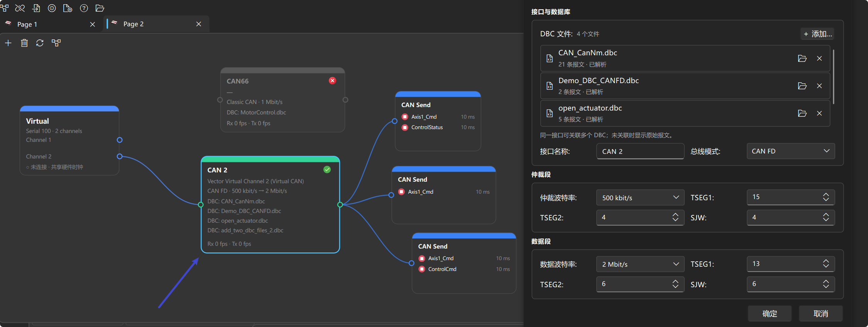Viewport: 868px width, 327px height.
Task: Open the 总线模式 CAN FD dropdown
Action: click(x=791, y=151)
